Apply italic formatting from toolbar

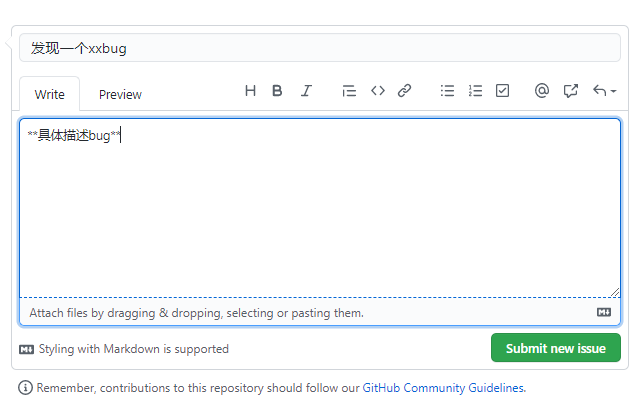tap(306, 91)
